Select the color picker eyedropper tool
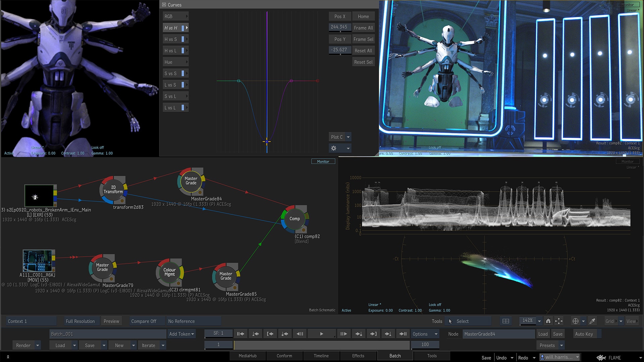This screenshot has height=362, width=644. (592, 321)
